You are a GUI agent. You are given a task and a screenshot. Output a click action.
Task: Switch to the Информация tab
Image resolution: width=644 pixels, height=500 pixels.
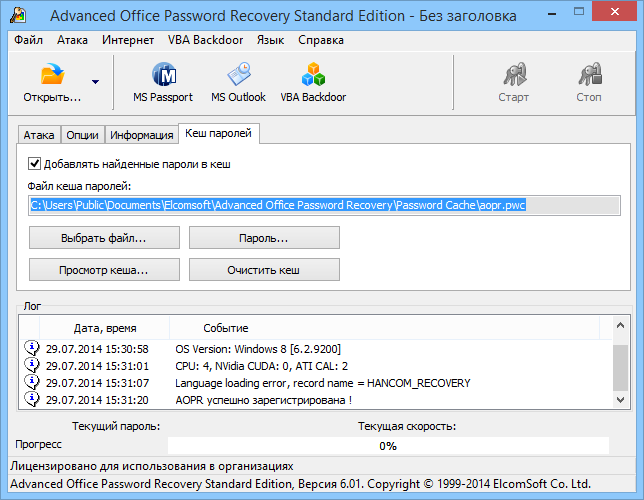141,135
